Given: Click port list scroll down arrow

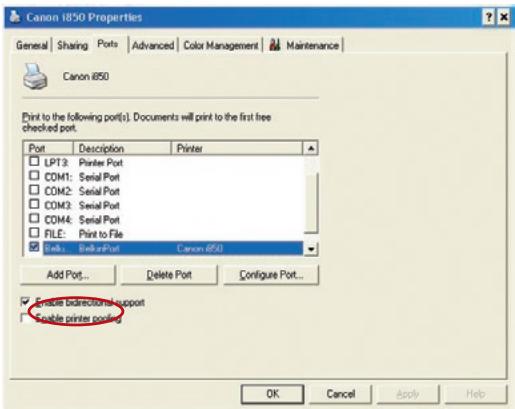Looking at the screenshot, I should click(x=311, y=249).
